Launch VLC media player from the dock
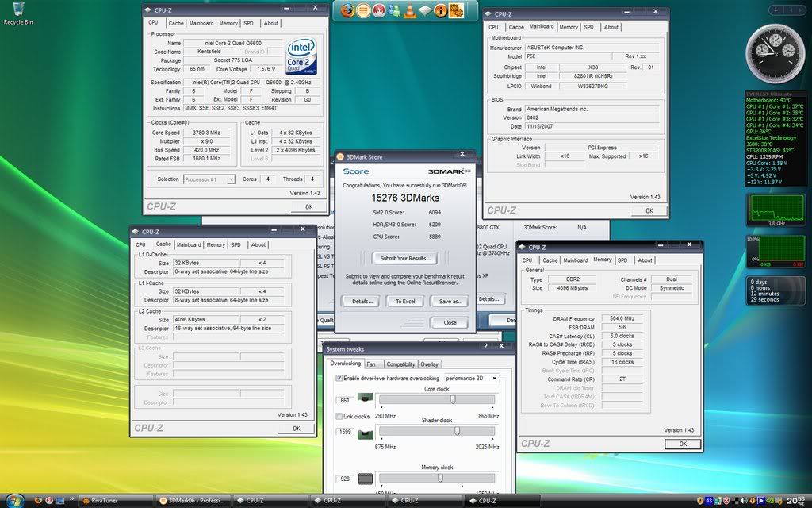This screenshot has width=812, height=508. [410, 10]
